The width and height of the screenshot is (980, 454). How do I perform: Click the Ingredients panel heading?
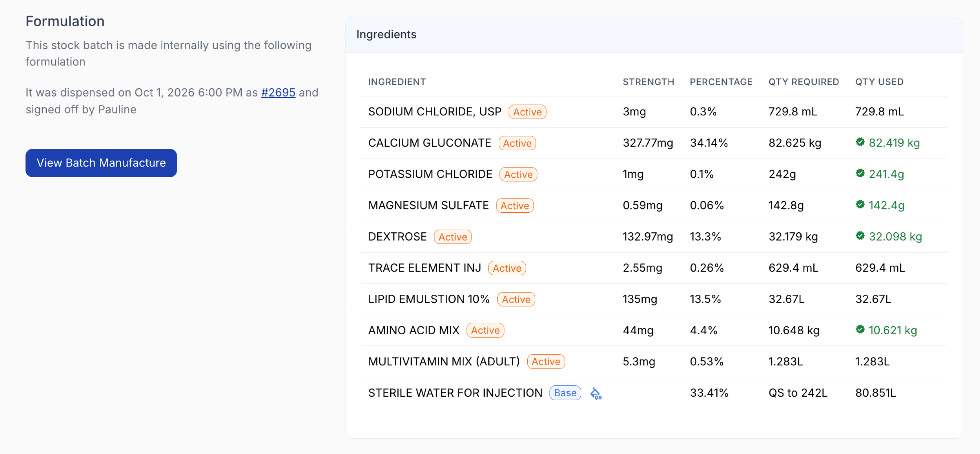pos(386,34)
